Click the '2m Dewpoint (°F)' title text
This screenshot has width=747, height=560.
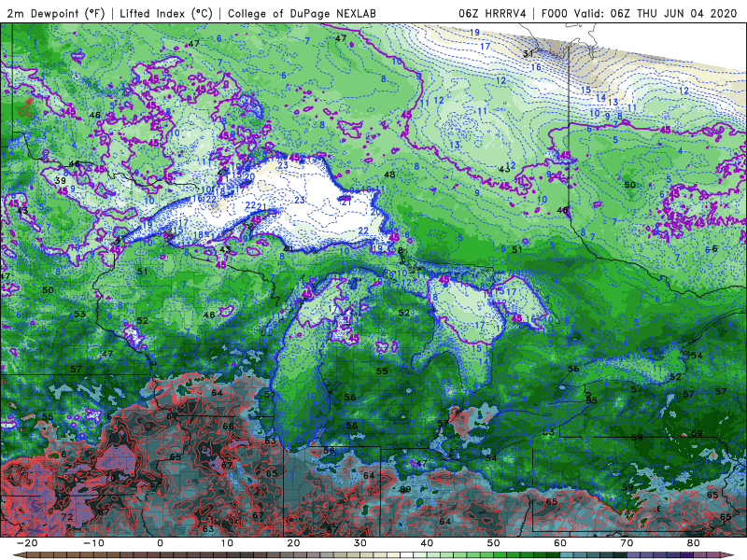56,13
